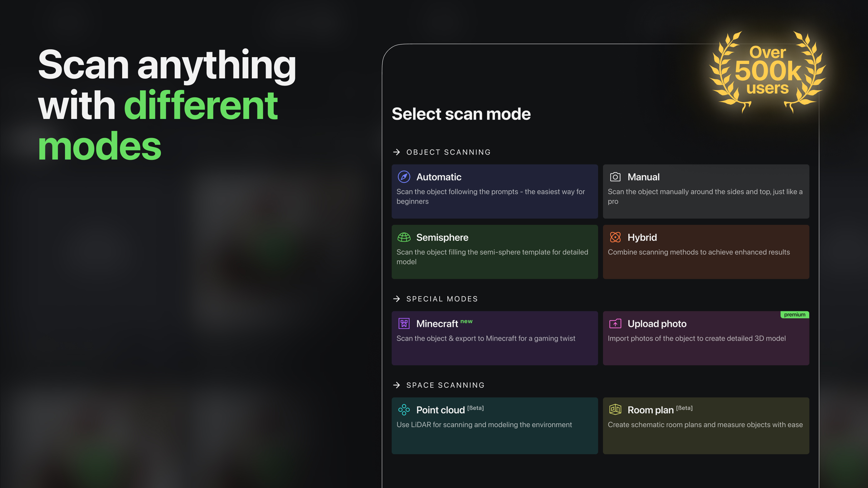The height and width of the screenshot is (488, 868).
Task: Click the Beta tag beside Point cloud
Action: tap(475, 408)
